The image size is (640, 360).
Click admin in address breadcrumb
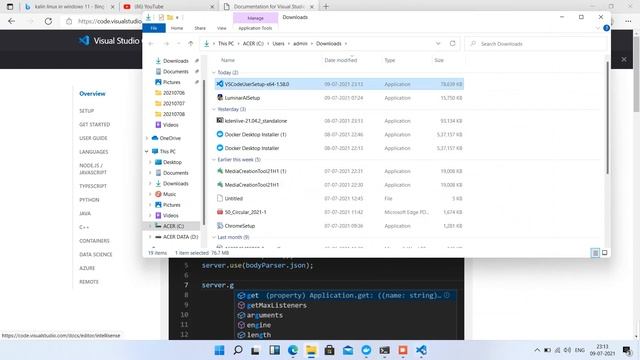tap(300, 44)
